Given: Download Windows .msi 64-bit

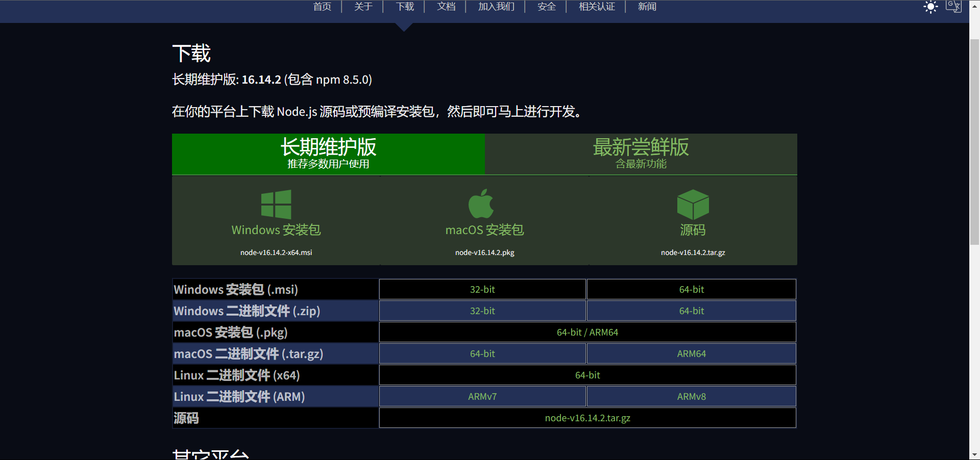Looking at the screenshot, I should [692, 289].
